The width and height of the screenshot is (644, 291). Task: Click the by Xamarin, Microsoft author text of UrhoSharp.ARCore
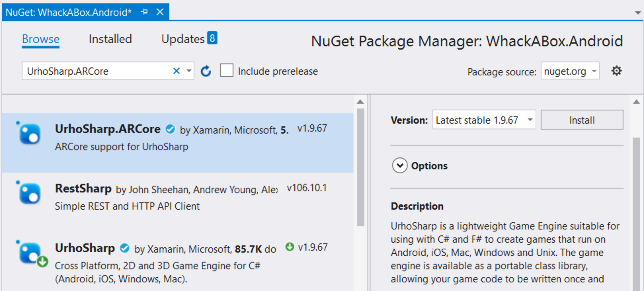(228, 130)
